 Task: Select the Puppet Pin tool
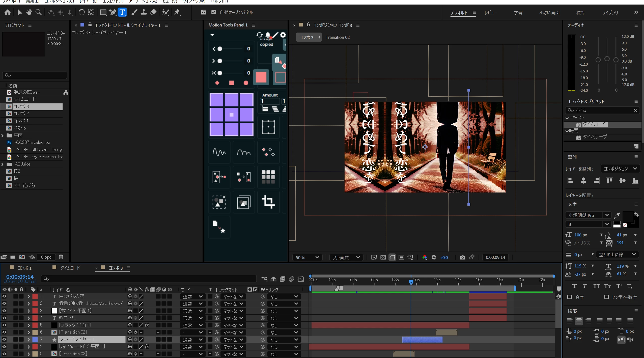pos(177,12)
